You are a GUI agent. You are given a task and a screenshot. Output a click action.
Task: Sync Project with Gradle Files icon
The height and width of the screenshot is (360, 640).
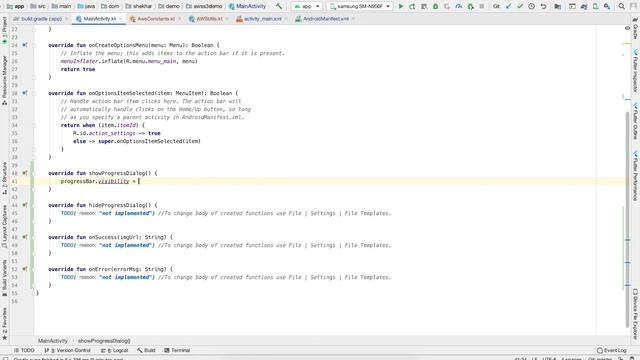click(584, 6)
